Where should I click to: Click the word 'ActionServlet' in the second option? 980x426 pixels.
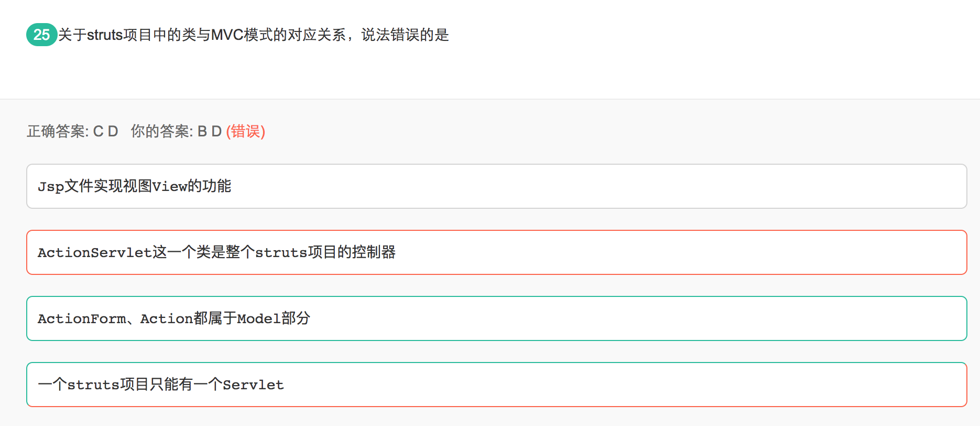click(94, 252)
